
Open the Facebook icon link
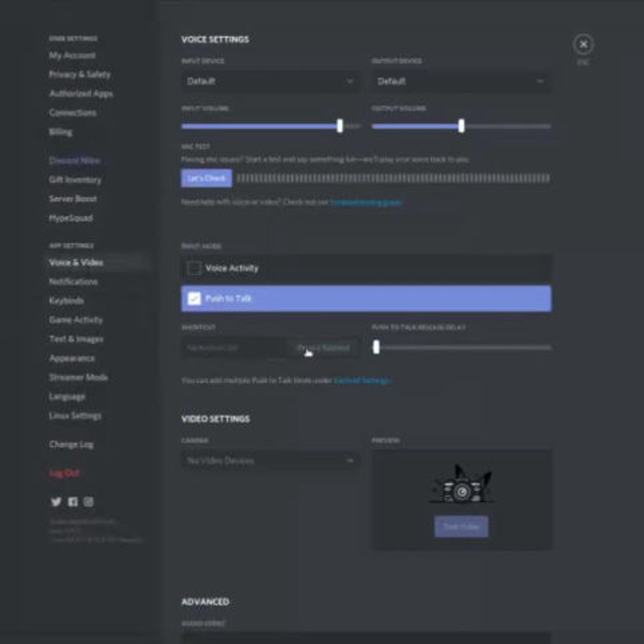click(73, 502)
